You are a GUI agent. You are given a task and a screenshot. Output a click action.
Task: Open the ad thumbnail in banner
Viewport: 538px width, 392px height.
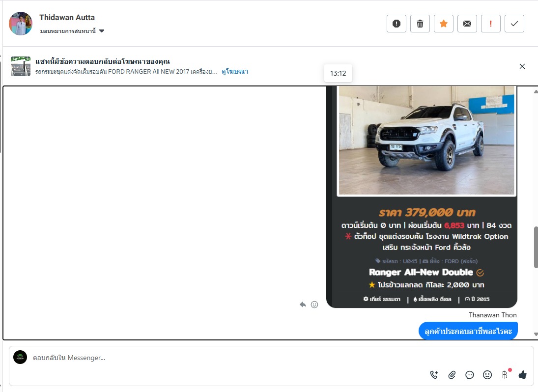point(21,66)
